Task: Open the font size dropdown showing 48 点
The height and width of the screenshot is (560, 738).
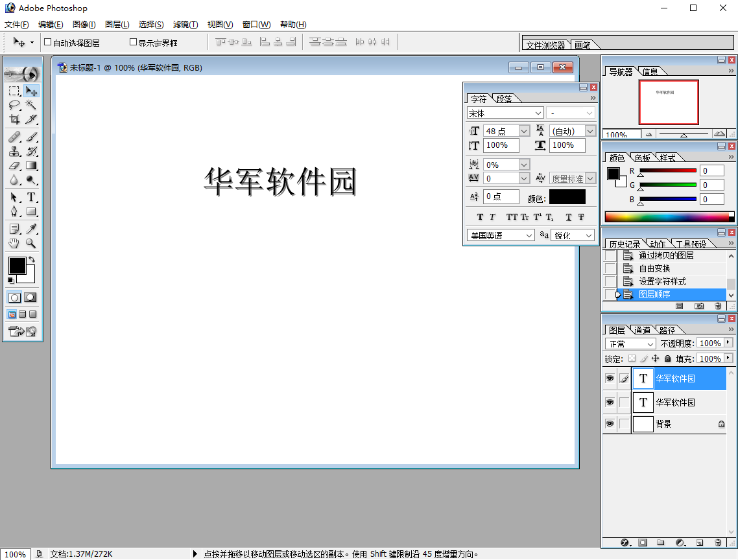Action: point(523,130)
